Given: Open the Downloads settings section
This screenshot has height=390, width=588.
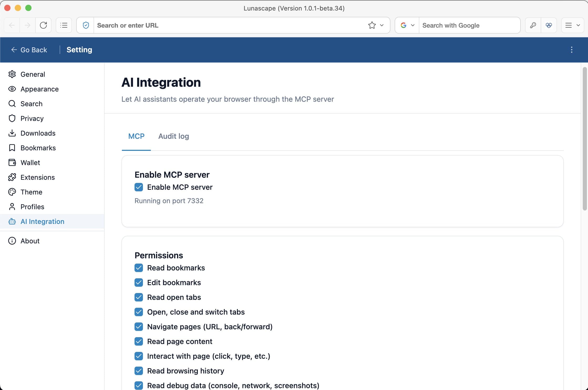Looking at the screenshot, I should point(52,133).
